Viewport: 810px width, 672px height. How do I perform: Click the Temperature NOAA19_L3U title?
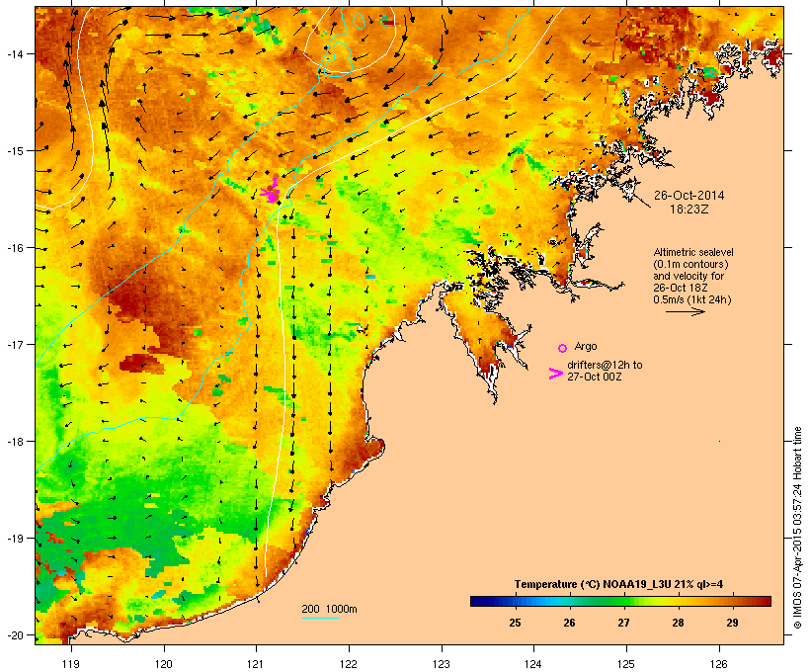coord(619,584)
